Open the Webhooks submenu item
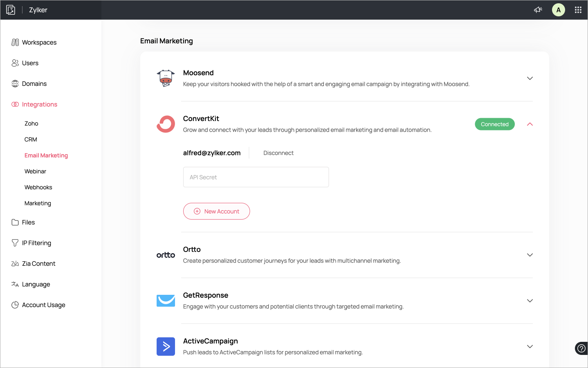The width and height of the screenshot is (588, 368). coord(38,187)
